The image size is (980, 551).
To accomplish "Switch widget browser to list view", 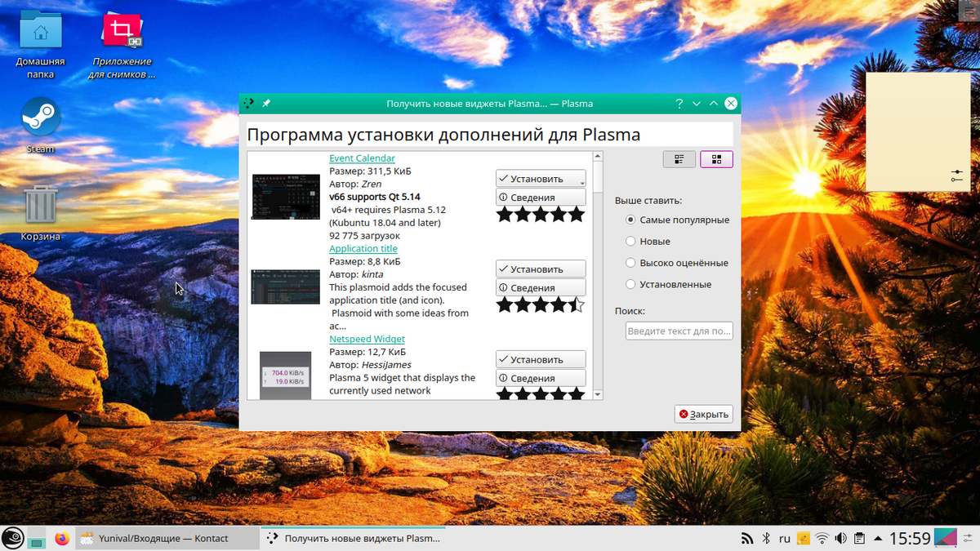I will [679, 158].
